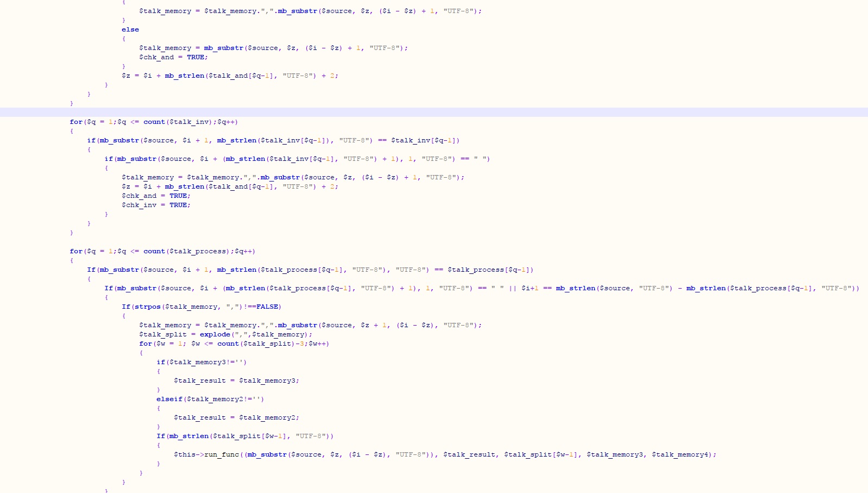Click the "||" operator in the long condition
This screenshot has height=493, width=868.
pos(512,288)
